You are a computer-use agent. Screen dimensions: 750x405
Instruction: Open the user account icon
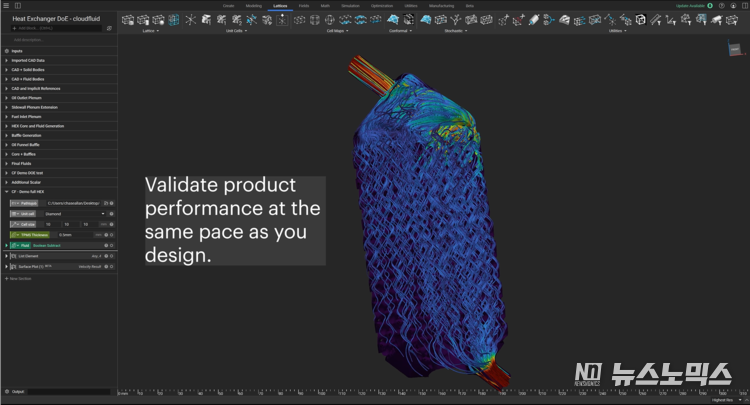click(733, 6)
